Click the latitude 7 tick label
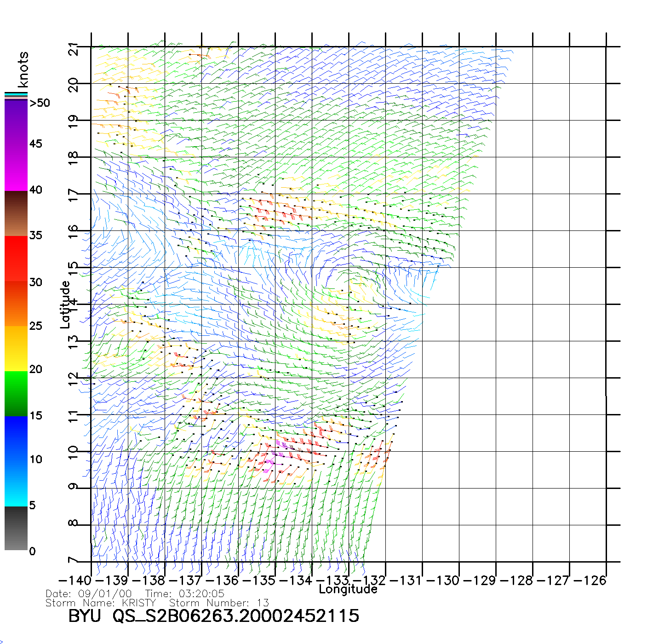This screenshot has width=653, height=644. pos(74,560)
